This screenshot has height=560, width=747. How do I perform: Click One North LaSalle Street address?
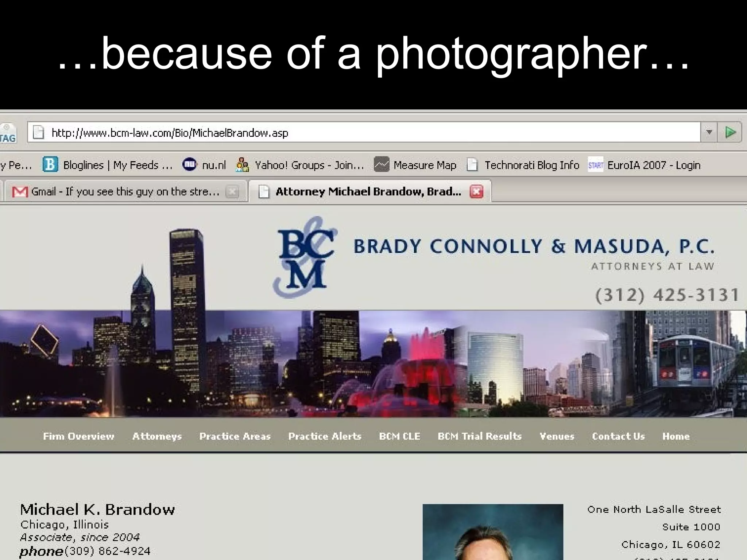[654, 509]
